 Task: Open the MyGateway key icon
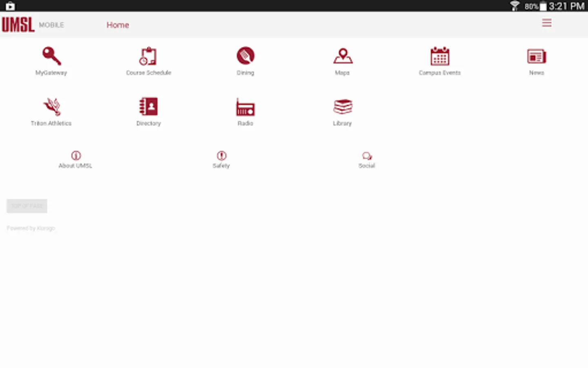(51, 56)
